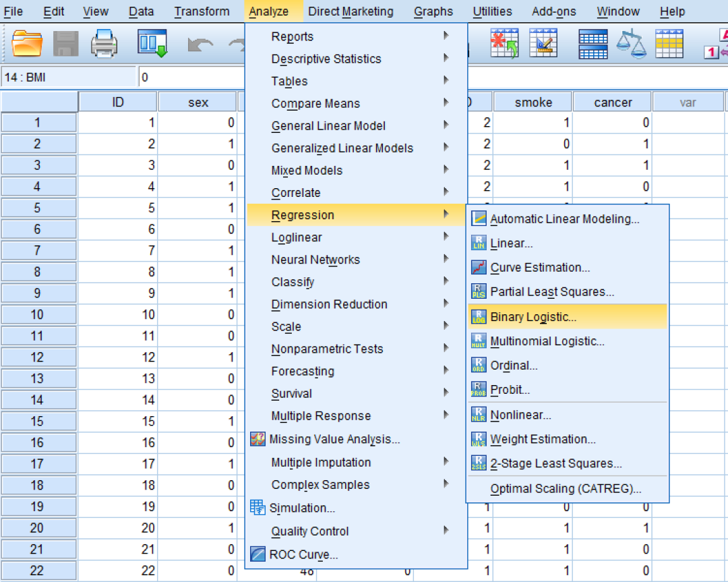Click the Save file floppy disk icon
Image resolution: width=728 pixels, height=582 pixels.
click(65, 43)
